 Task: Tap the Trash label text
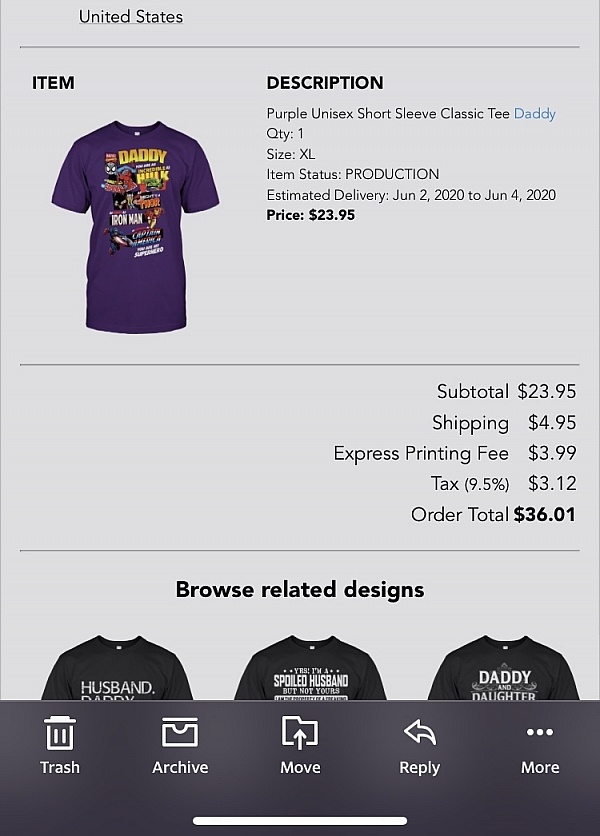(x=60, y=767)
